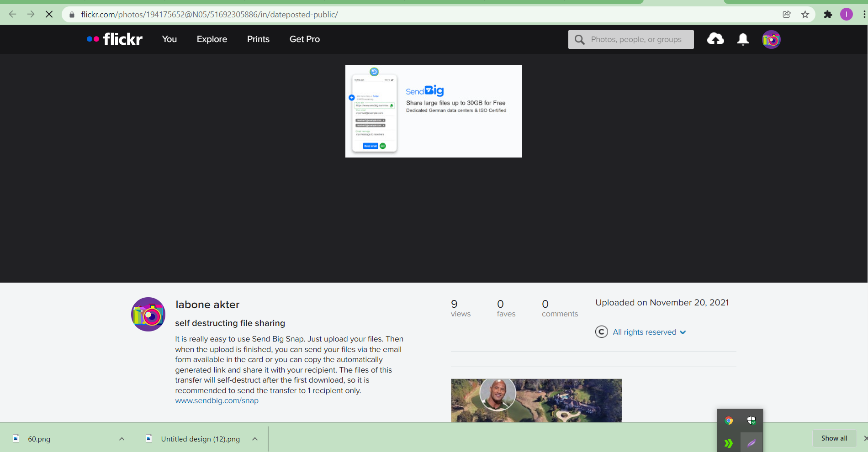Switch to the Explore tab

tap(212, 39)
